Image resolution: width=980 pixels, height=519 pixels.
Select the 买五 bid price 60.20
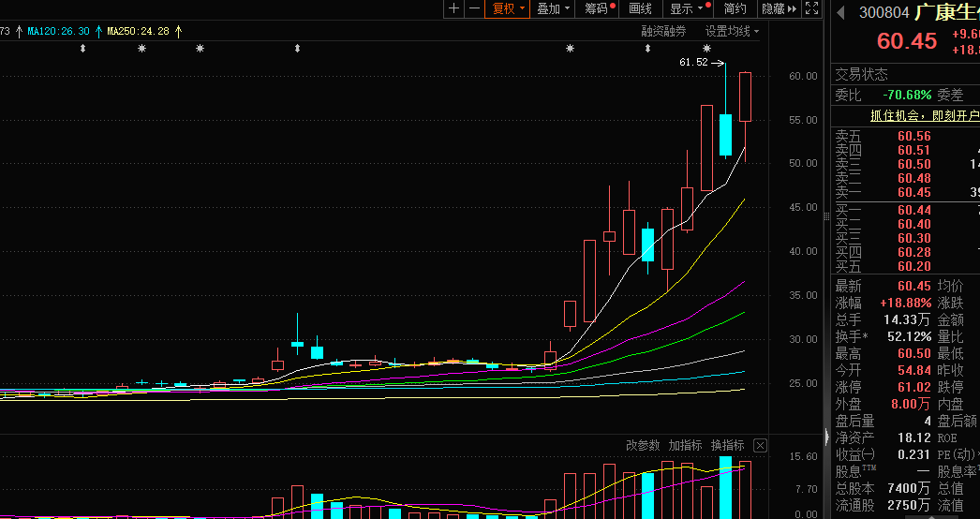click(x=914, y=266)
